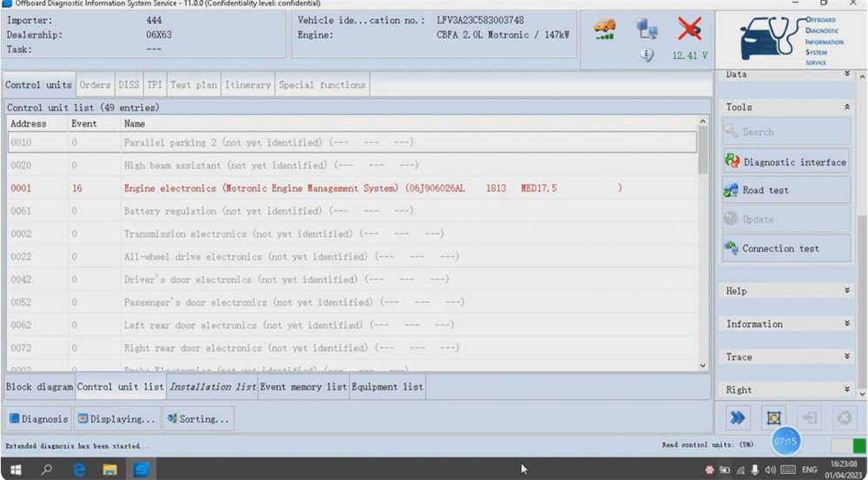
Task: Select the High beam assistant row
Action: click(352, 165)
